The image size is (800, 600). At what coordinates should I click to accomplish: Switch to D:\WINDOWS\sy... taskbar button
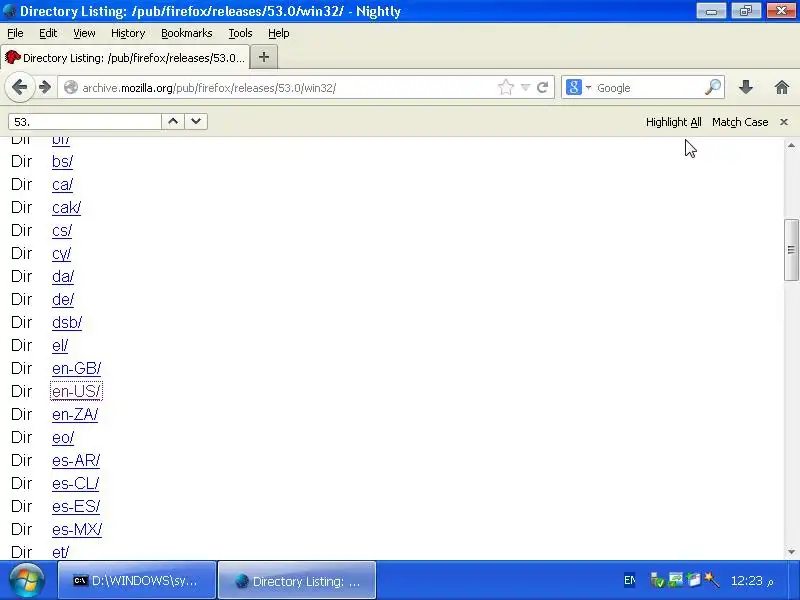(x=137, y=580)
